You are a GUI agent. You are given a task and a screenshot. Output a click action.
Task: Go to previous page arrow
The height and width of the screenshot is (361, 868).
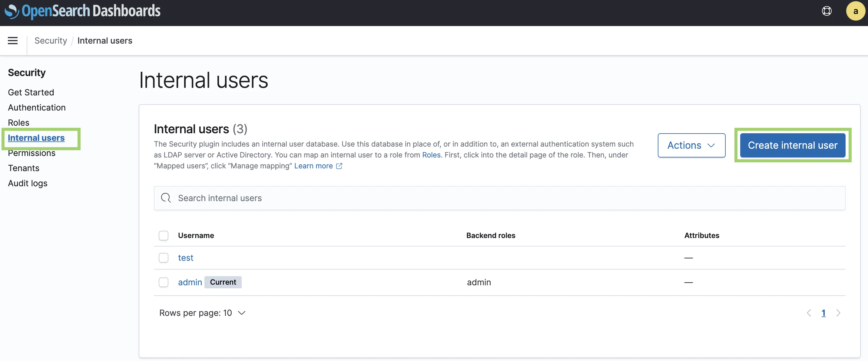coord(809,313)
